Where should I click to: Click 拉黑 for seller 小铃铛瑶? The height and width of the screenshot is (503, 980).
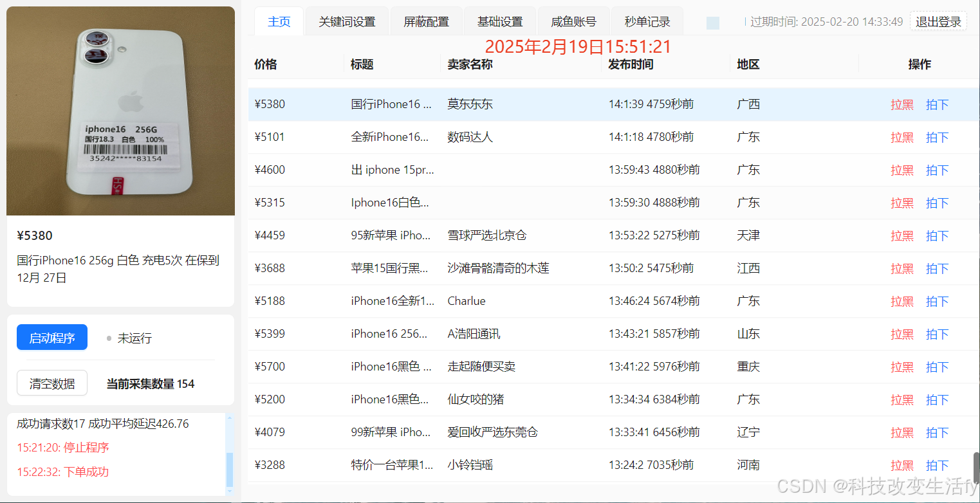tap(902, 465)
